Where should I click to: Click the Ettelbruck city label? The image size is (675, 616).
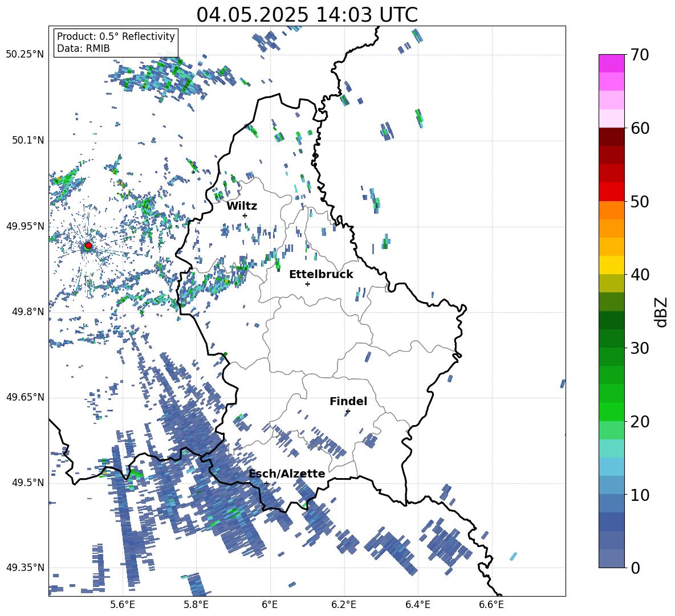click(321, 275)
